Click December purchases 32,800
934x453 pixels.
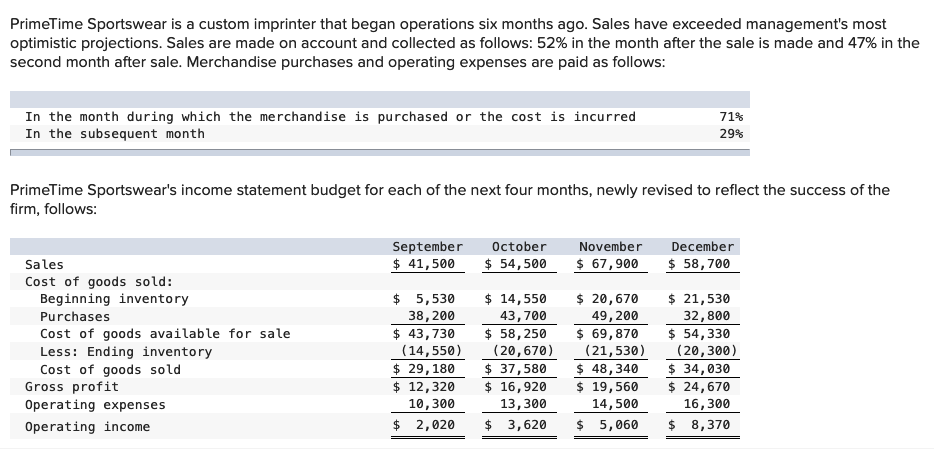706,316
